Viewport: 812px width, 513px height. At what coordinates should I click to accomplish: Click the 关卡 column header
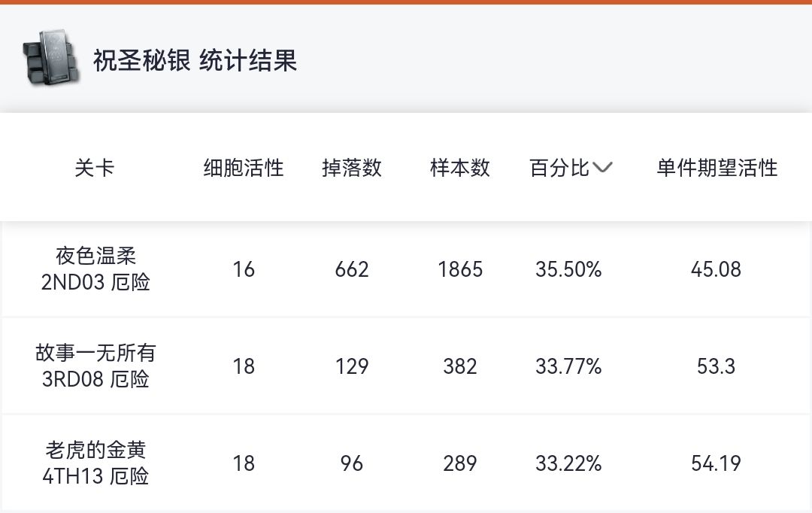(x=95, y=168)
